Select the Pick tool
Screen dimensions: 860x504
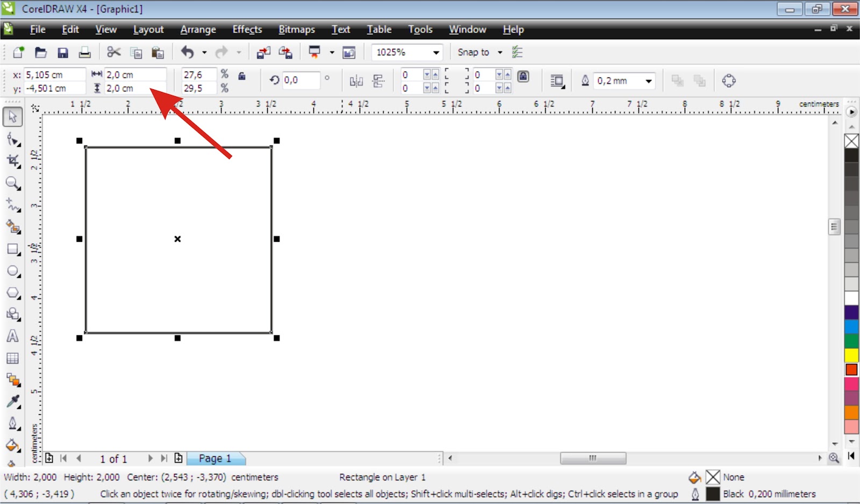(13, 116)
